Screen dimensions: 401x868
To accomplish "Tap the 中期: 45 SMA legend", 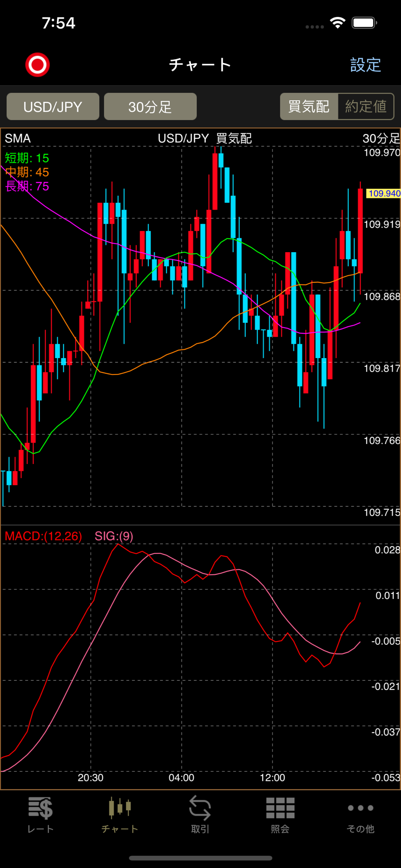I will click(x=27, y=172).
